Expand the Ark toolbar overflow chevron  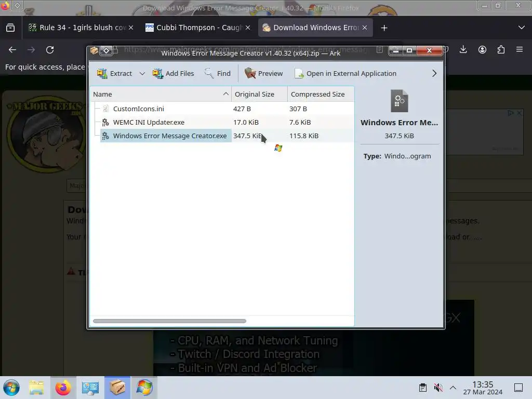(434, 73)
